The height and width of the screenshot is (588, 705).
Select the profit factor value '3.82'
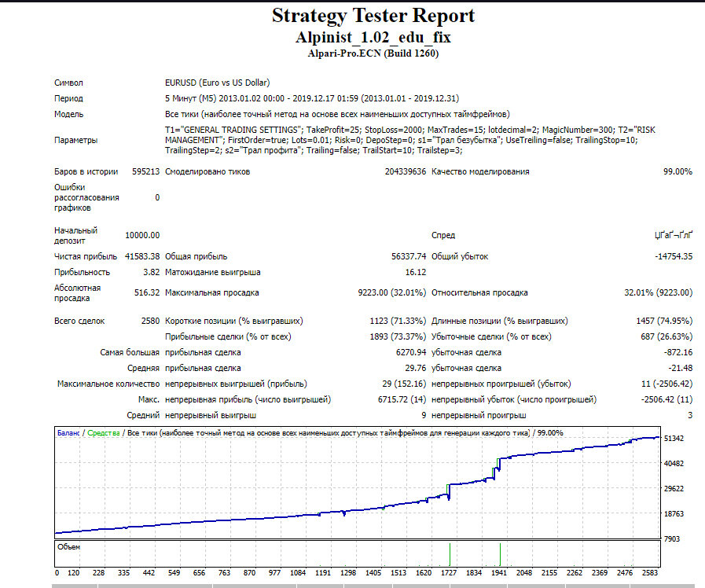151,273
